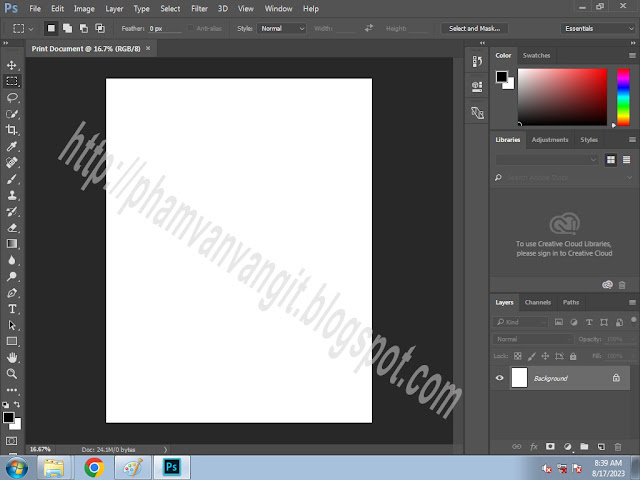Viewport: 640px width, 480px height.
Task: Enable Intersect with selection mode
Action: (100, 28)
